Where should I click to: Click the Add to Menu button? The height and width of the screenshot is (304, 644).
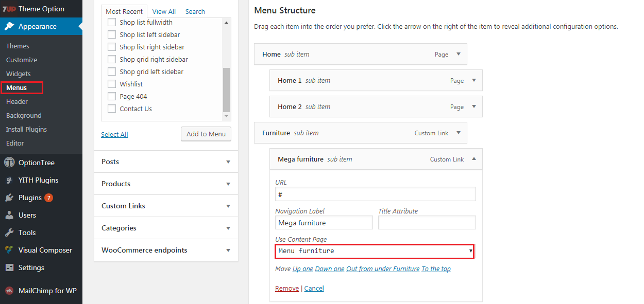(206, 134)
